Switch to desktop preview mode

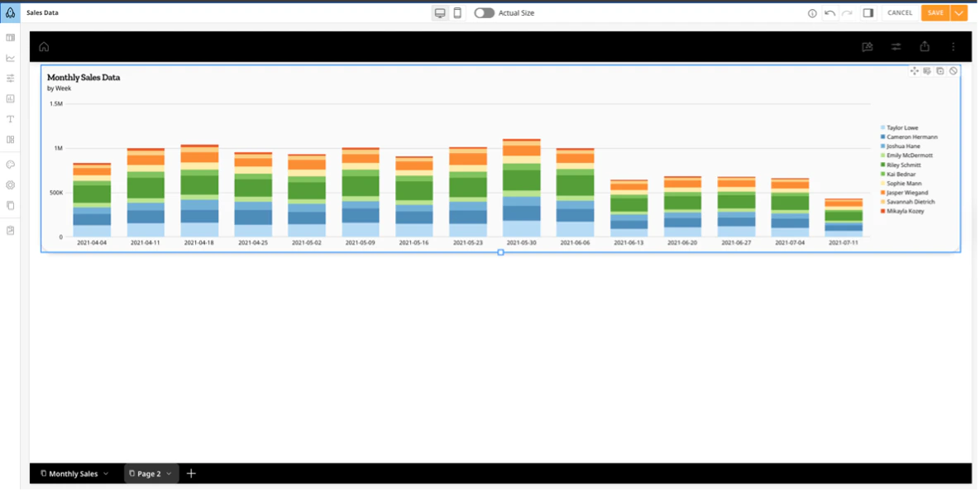pos(440,13)
